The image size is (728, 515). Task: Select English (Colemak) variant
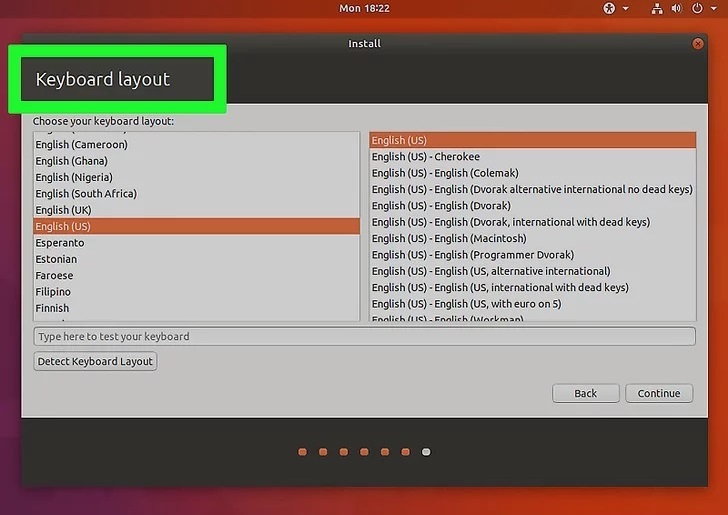tap(533, 173)
